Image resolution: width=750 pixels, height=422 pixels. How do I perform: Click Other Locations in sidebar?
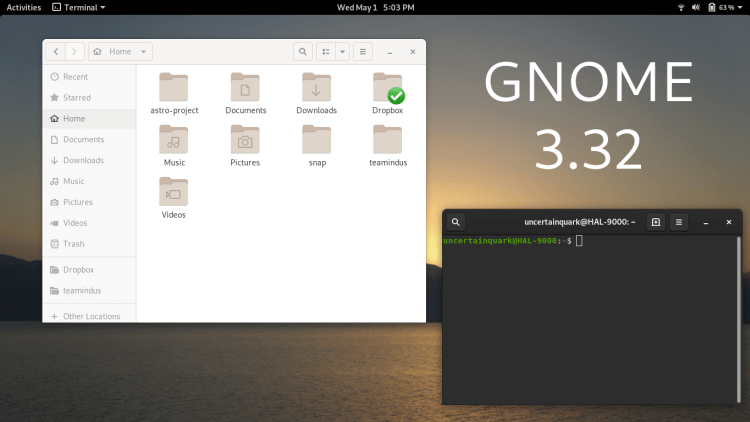(89, 316)
